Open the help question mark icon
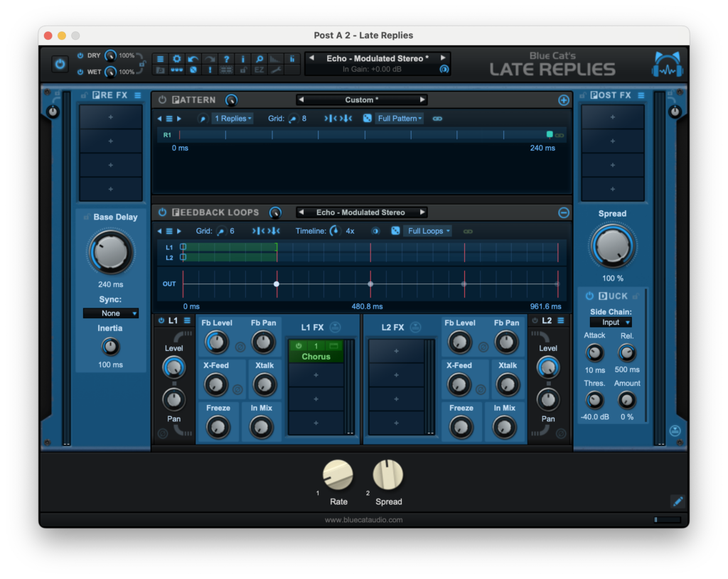 click(x=226, y=59)
